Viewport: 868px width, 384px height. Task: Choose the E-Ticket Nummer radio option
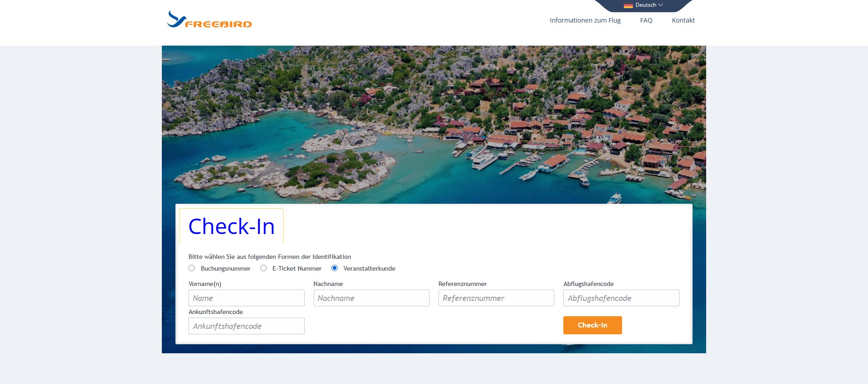tap(264, 268)
